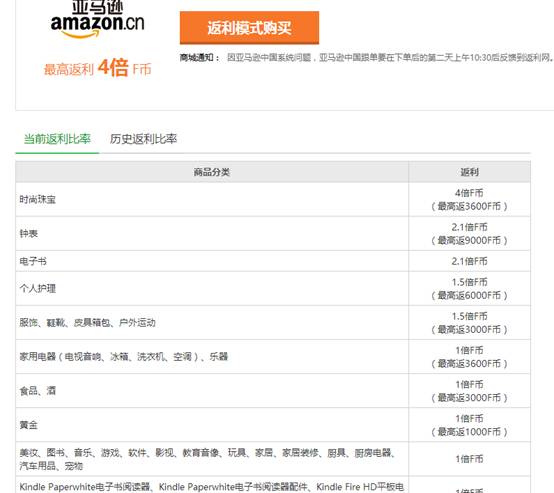The width and height of the screenshot is (554, 493).
Task: Click the 美妆、图书、音乐 category row
Action: (x=273, y=459)
